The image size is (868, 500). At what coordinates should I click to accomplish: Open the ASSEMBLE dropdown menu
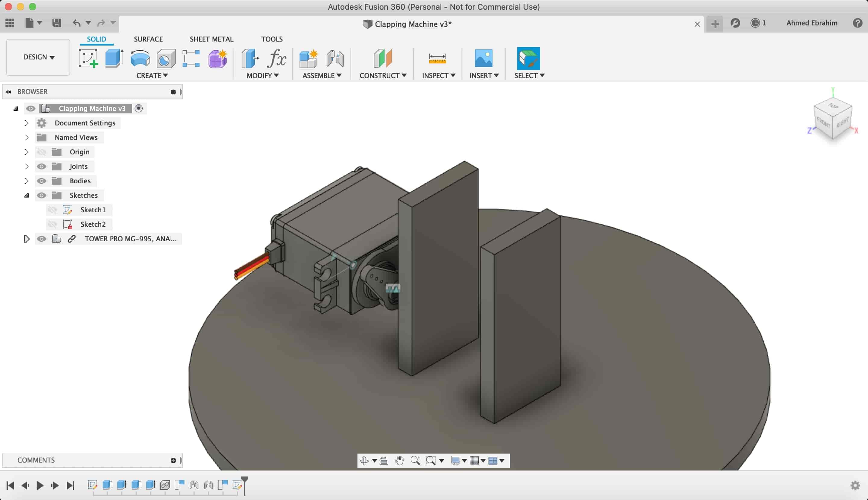[322, 76]
